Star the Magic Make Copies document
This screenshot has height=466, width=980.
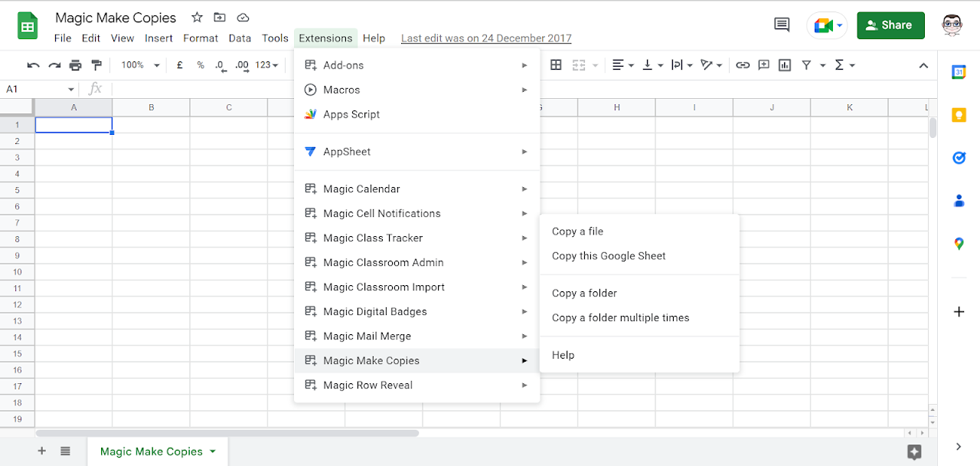[x=197, y=18]
